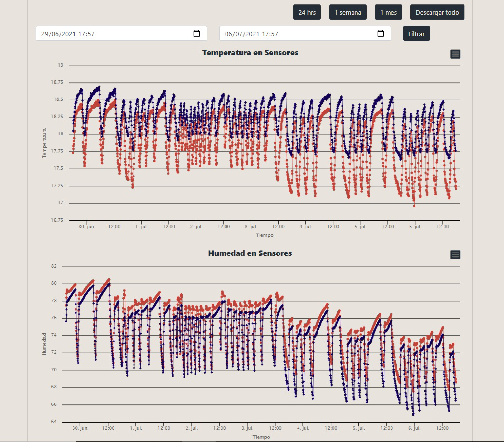Click the 18.5 value on the temperature axis
Image resolution: width=504 pixels, height=442 pixels.
(x=58, y=99)
